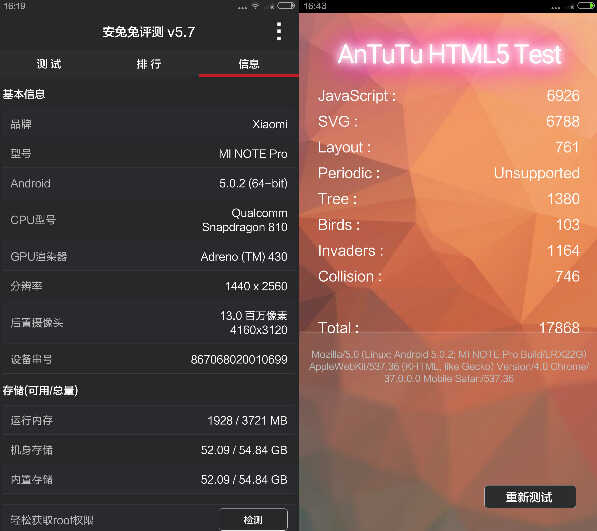Select the Qualcomm Snapdragon 810 CPU value
Image resolution: width=597 pixels, height=531 pixels.
point(245,220)
